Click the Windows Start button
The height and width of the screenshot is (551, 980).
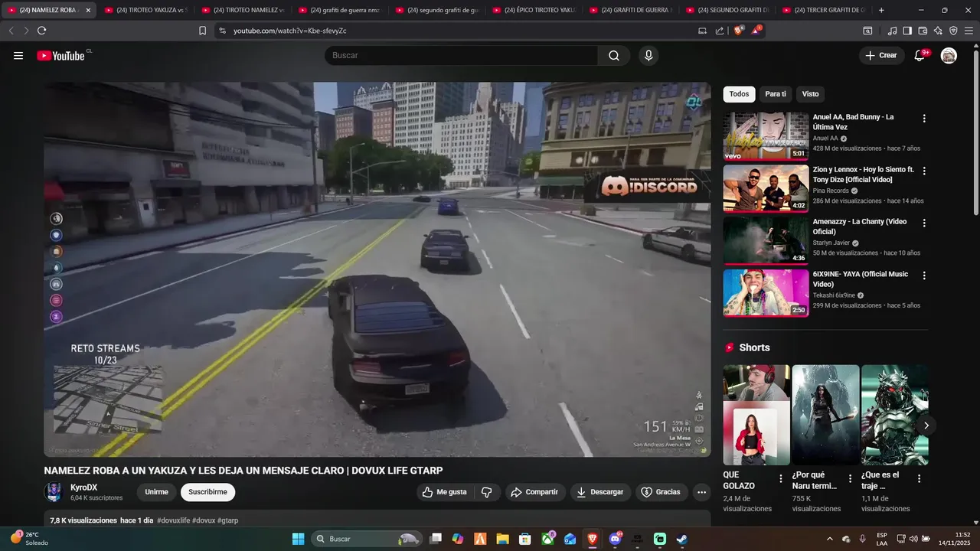(x=299, y=539)
